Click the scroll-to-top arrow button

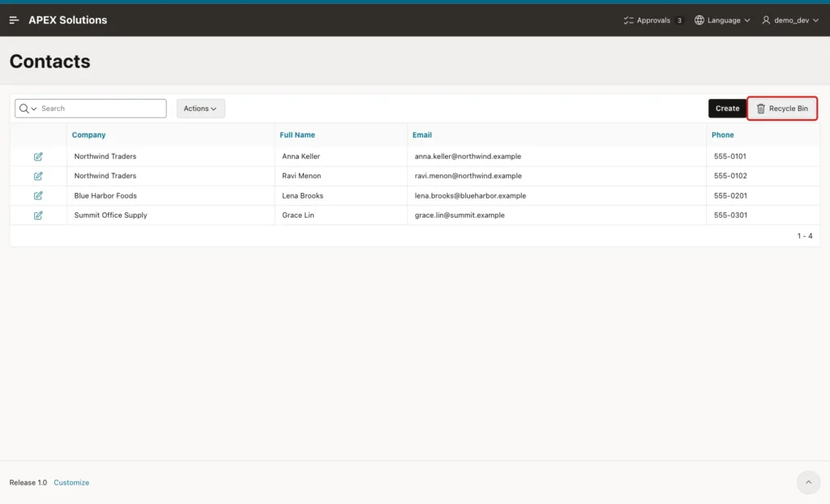808,482
